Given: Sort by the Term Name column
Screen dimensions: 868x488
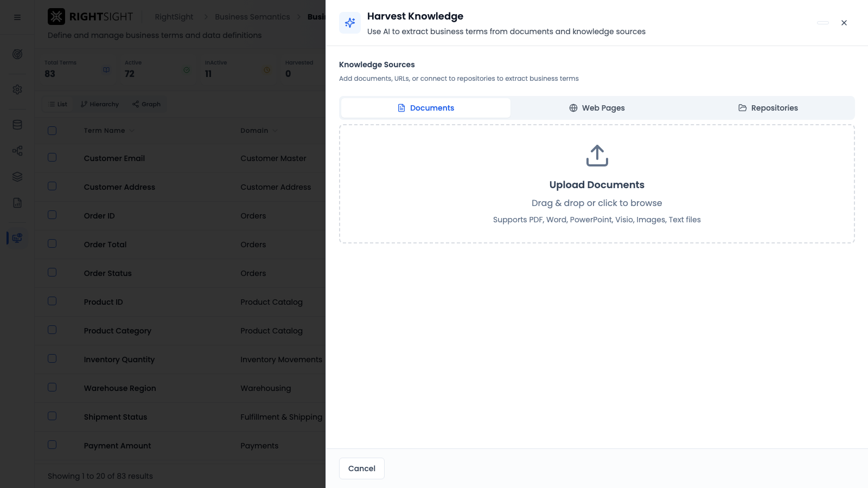Looking at the screenshot, I should tap(109, 131).
